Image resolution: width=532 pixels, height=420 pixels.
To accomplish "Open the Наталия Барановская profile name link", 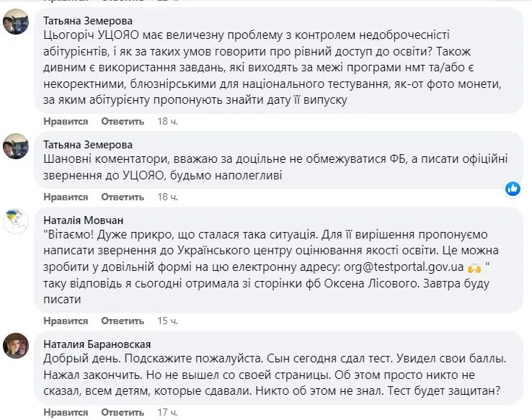I will (x=97, y=344).
